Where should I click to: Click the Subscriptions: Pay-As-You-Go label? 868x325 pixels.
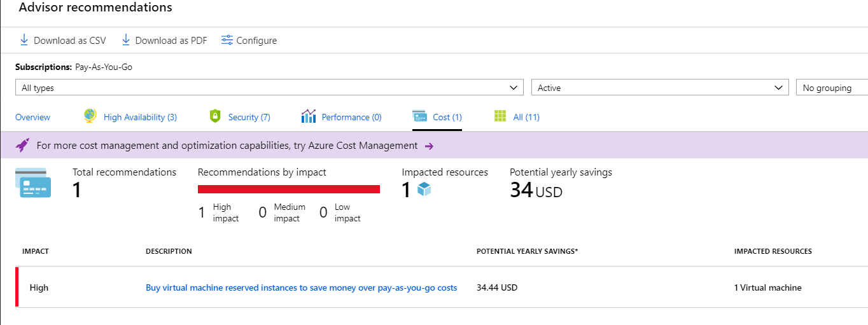pyautogui.click(x=74, y=67)
